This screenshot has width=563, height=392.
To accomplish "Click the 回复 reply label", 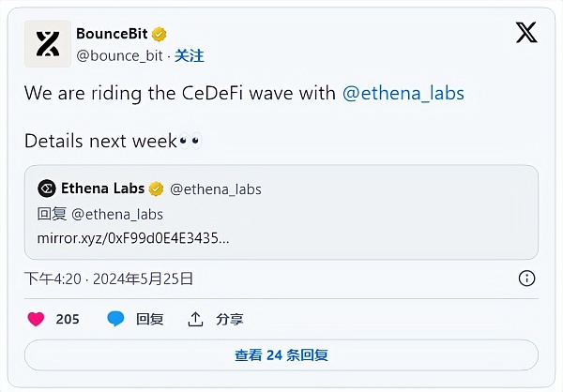I will coord(150,319).
